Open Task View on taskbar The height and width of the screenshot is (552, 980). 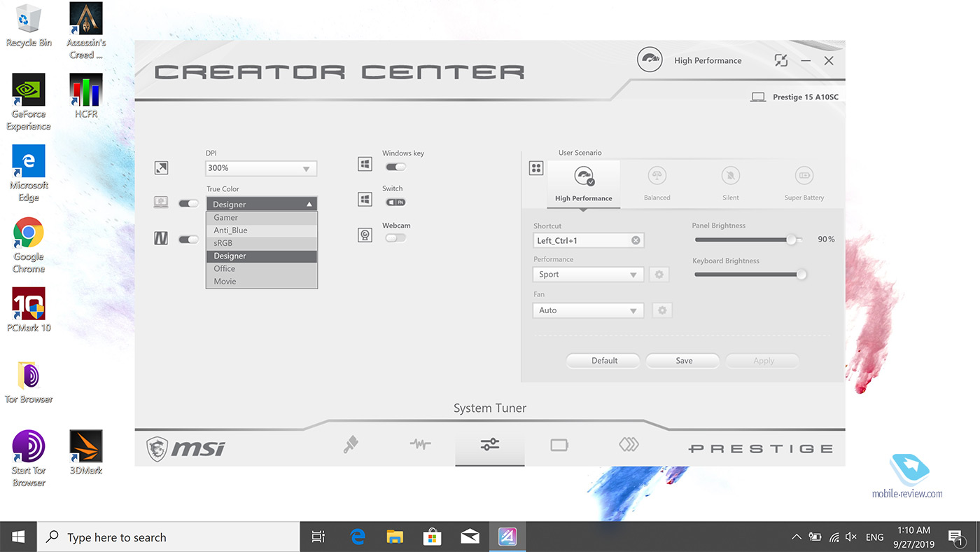click(x=318, y=537)
